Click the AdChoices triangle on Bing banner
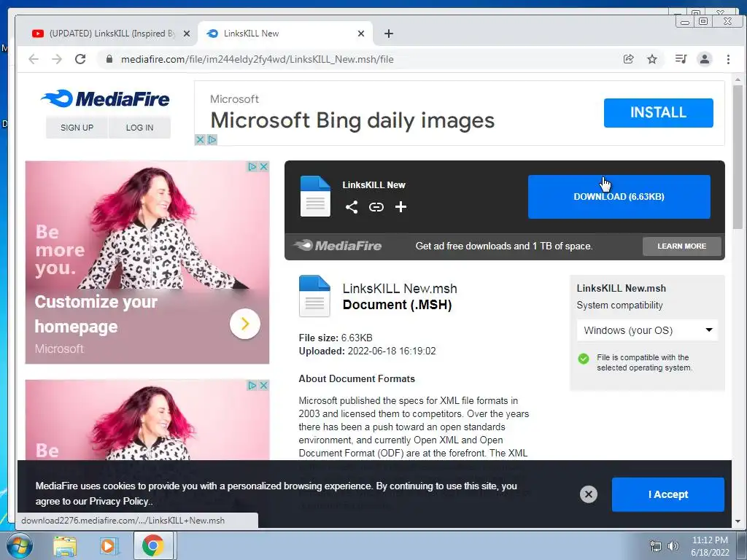Viewport: 747px width, 560px height. click(212, 139)
